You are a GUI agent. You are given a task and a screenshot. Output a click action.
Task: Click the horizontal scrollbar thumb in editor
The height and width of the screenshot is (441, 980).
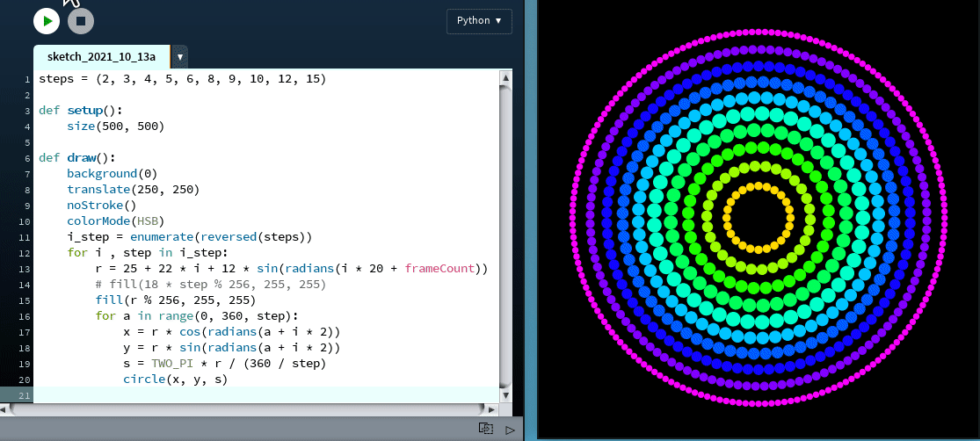(246, 409)
